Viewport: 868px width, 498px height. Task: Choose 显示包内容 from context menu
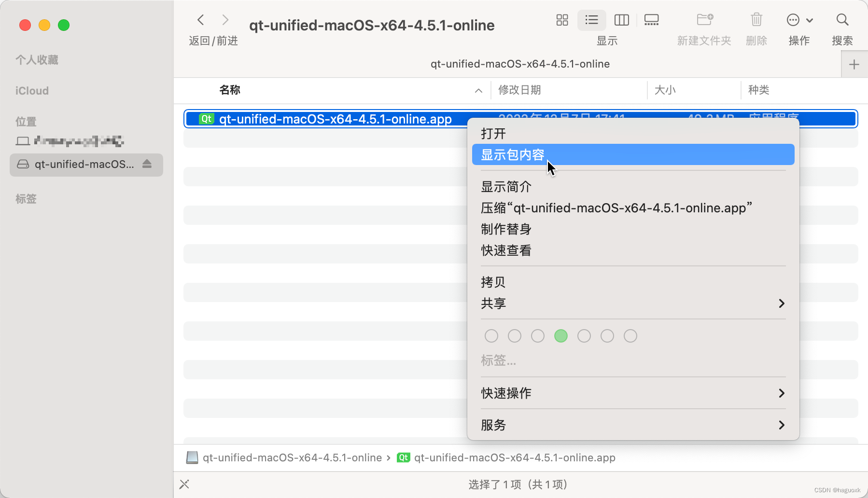tap(633, 154)
